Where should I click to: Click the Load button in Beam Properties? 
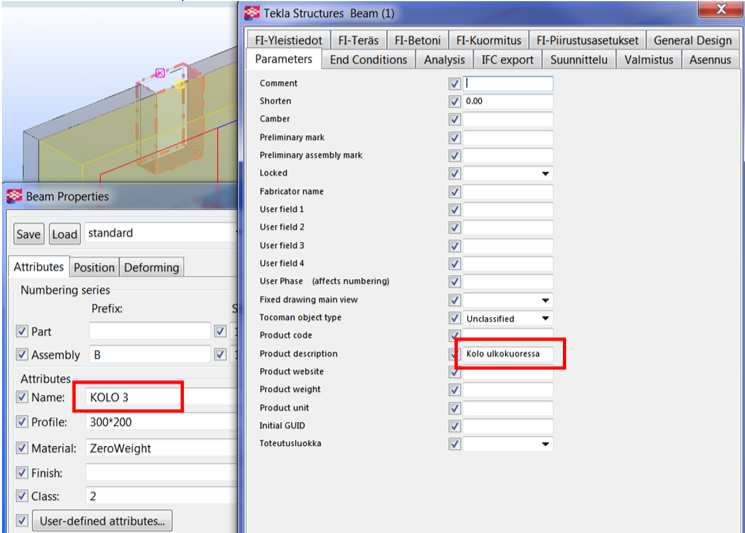click(x=65, y=234)
